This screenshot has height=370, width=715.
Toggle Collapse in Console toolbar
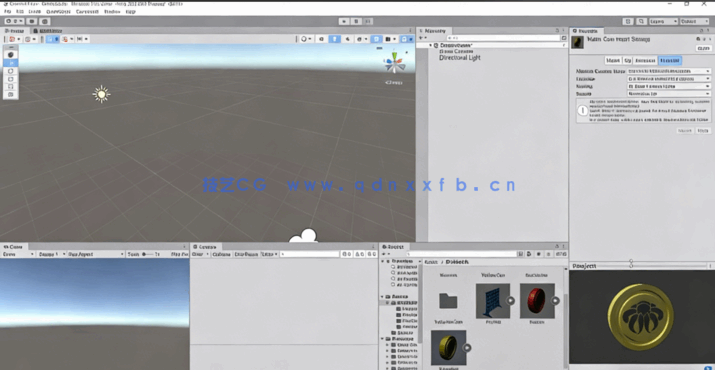[x=222, y=254]
